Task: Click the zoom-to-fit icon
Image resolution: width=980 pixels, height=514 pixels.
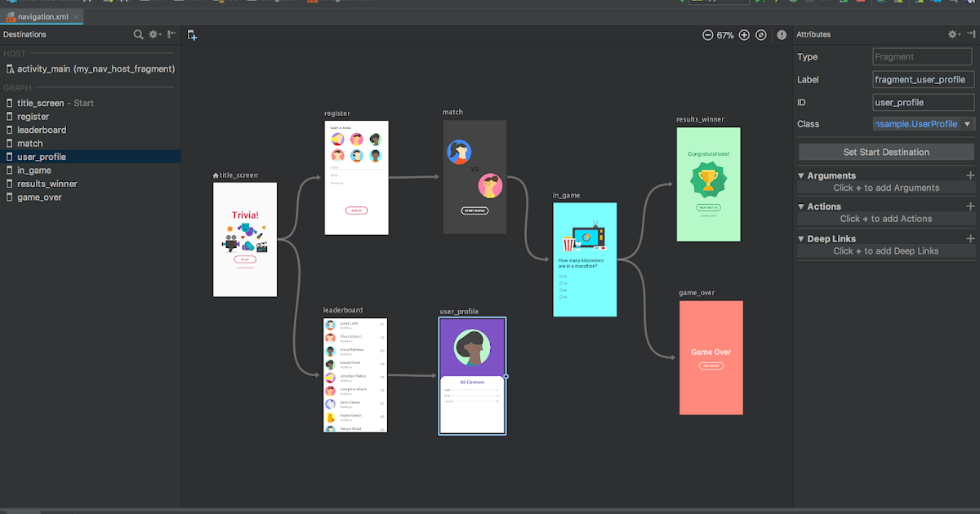Action: pyautogui.click(x=761, y=35)
